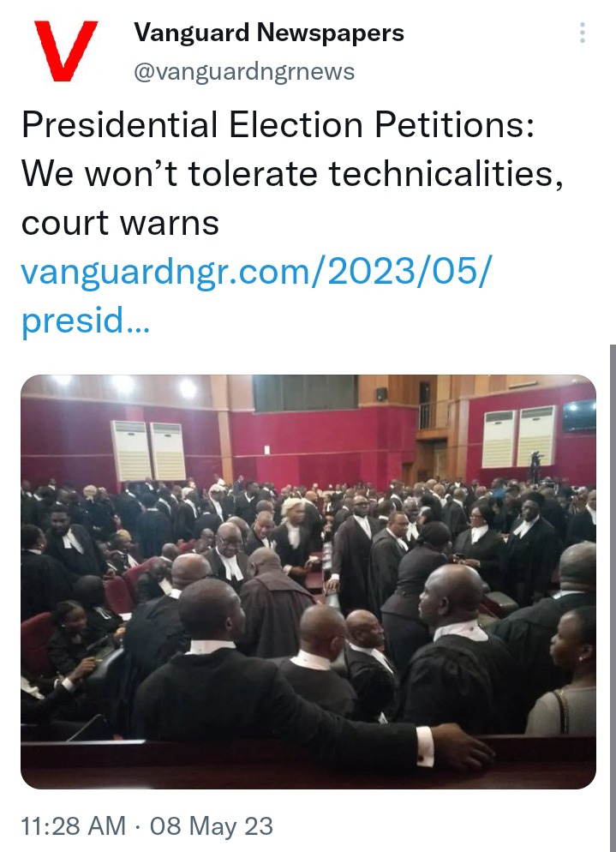616x852 pixels.
Task: Tap the dark wall screen in the photo
Action: click(x=579, y=417)
